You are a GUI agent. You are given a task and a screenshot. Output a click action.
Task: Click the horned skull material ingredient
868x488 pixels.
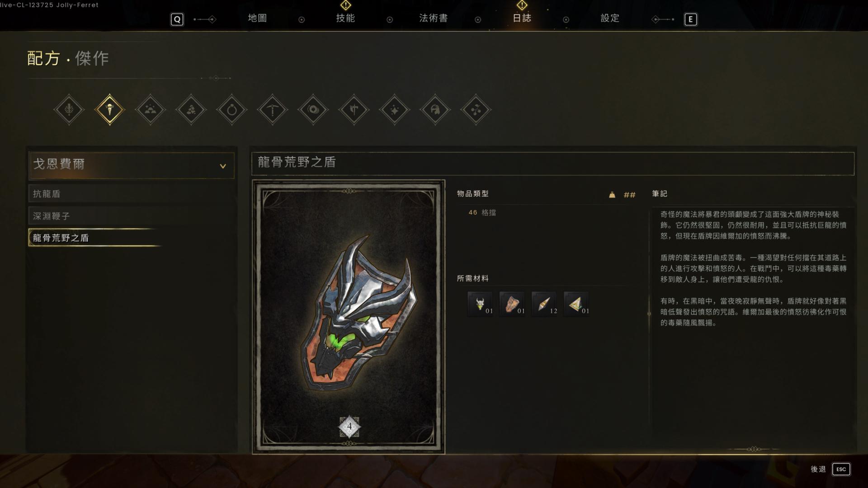(x=480, y=304)
